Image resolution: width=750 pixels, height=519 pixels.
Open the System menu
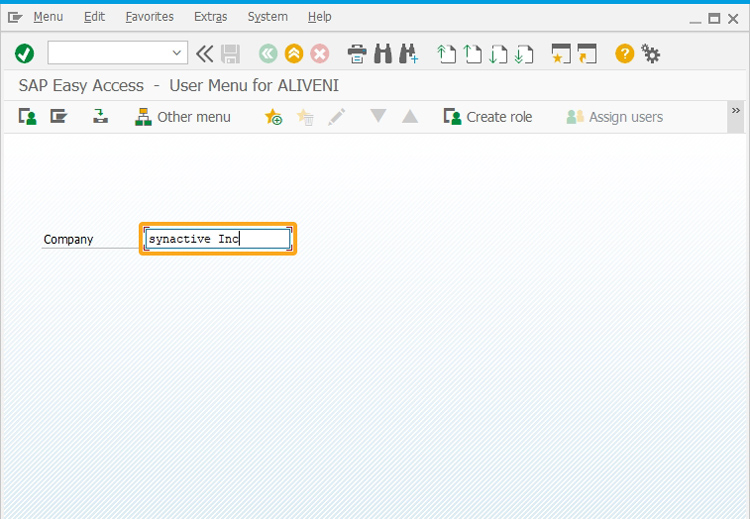tap(267, 17)
